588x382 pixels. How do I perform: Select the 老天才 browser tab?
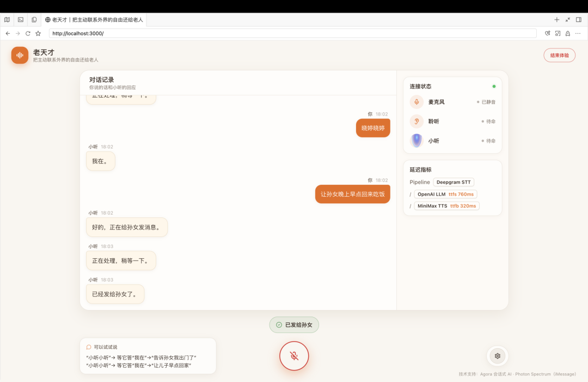pos(94,20)
